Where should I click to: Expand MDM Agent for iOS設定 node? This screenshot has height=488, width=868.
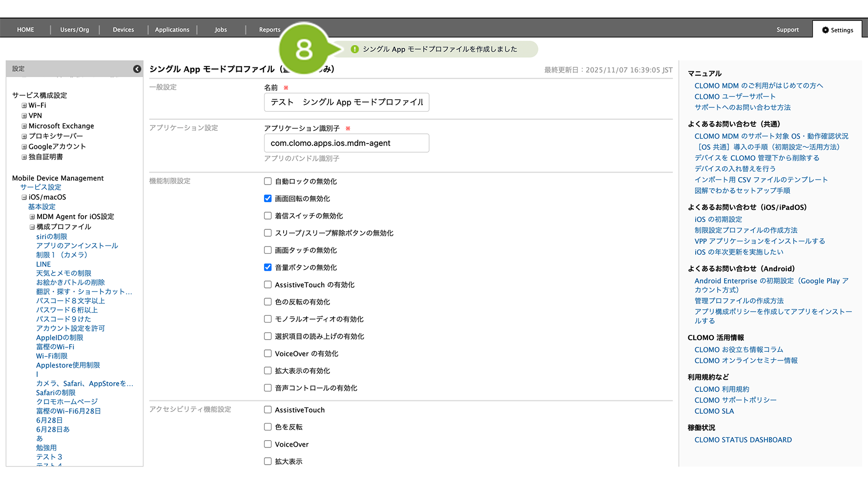click(x=32, y=217)
